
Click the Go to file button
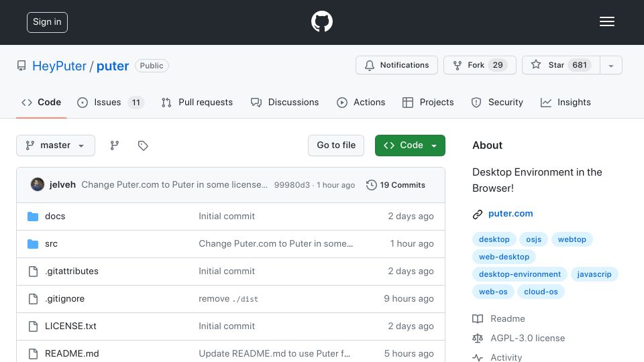tap(336, 145)
